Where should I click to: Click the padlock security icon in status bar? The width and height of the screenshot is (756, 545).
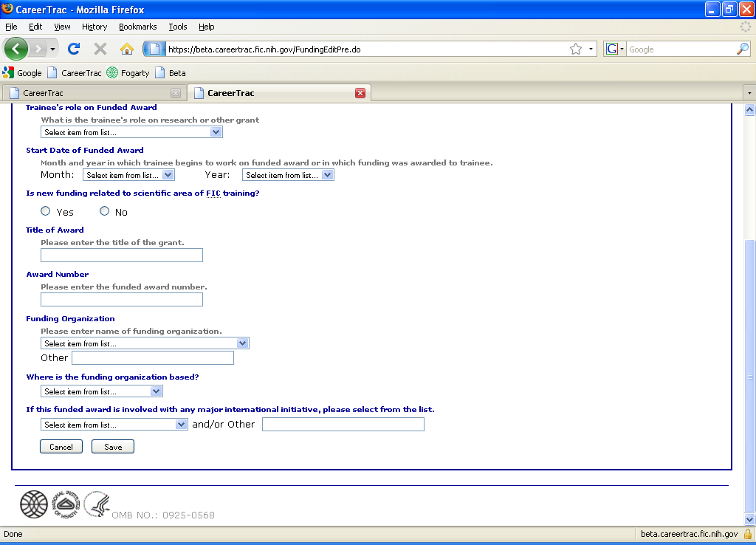coord(748,534)
